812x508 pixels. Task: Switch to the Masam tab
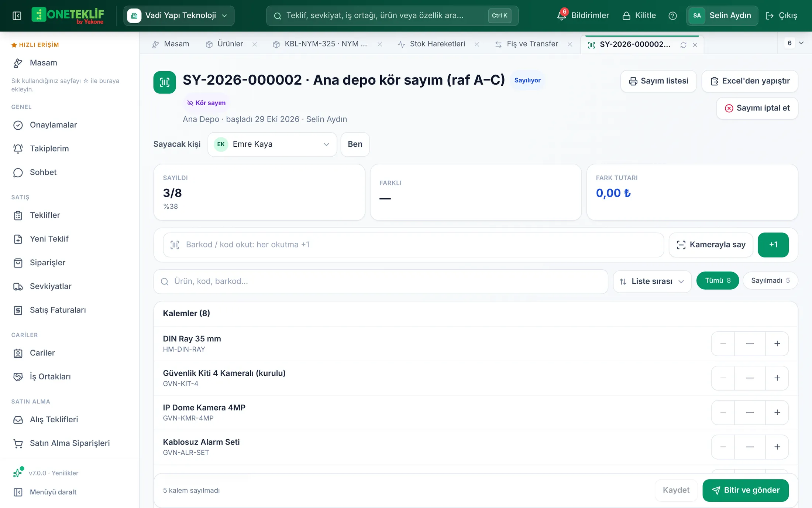[171, 44]
